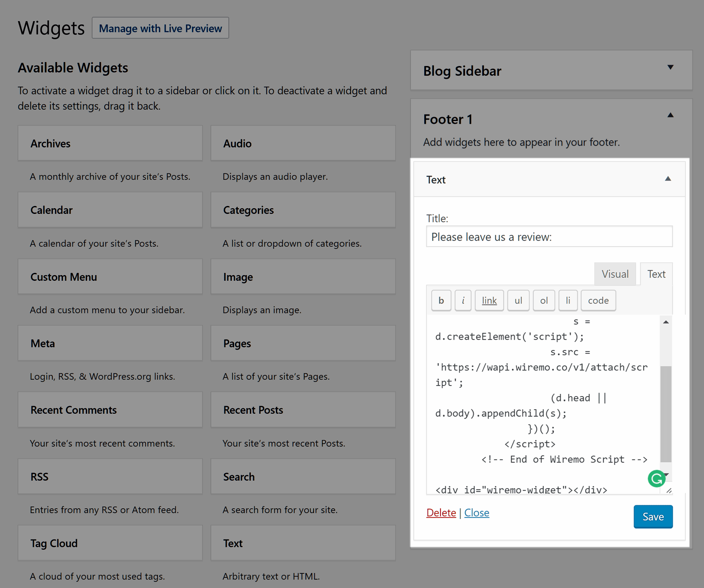Insert a link using the link button
704x588 pixels.
(489, 301)
